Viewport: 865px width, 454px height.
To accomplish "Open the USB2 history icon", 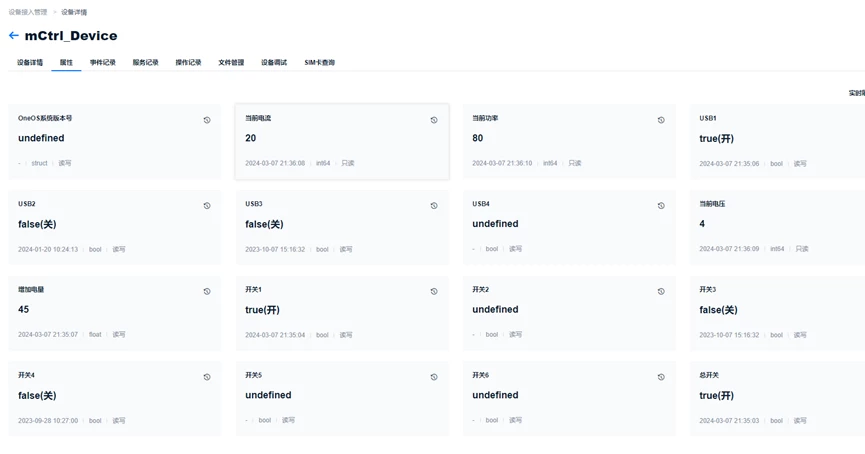I will click(x=207, y=206).
